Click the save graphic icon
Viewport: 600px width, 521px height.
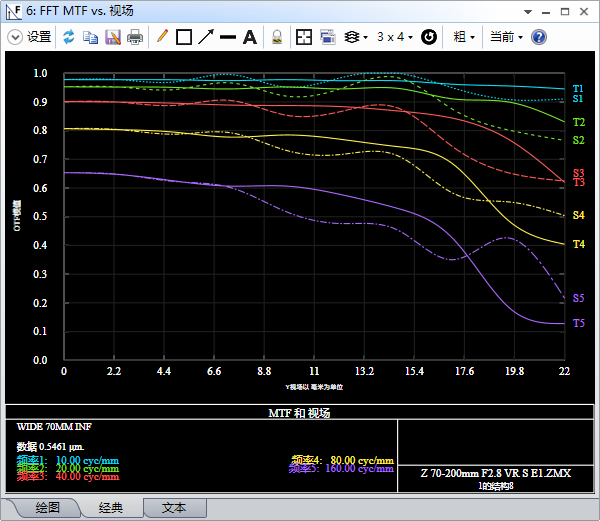[x=112, y=37]
